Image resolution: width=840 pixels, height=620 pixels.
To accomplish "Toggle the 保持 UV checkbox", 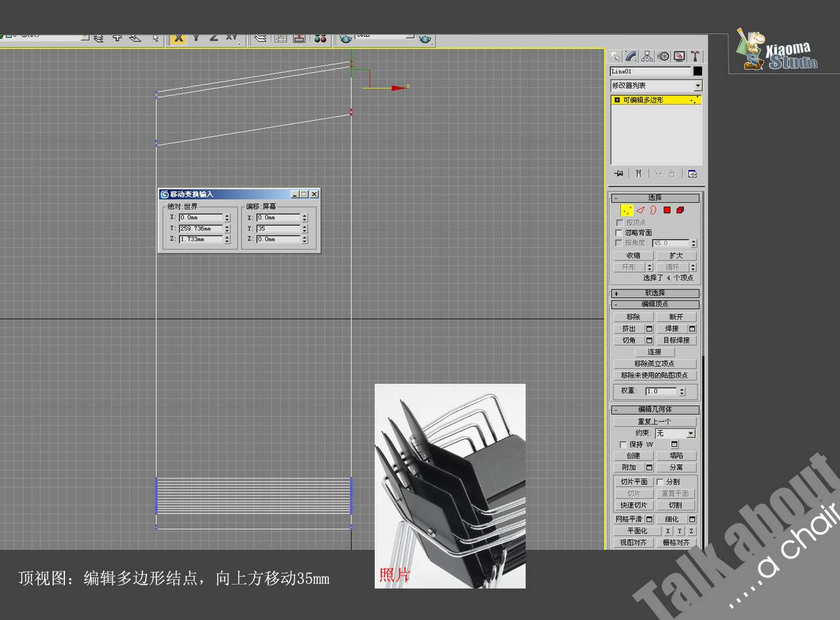I will [x=623, y=445].
